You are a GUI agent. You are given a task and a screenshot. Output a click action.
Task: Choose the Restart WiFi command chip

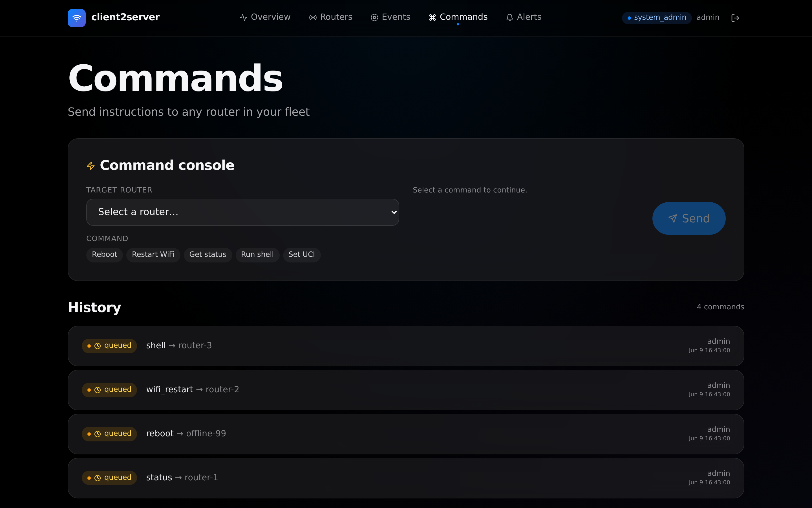pyautogui.click(x=153, y=255)
